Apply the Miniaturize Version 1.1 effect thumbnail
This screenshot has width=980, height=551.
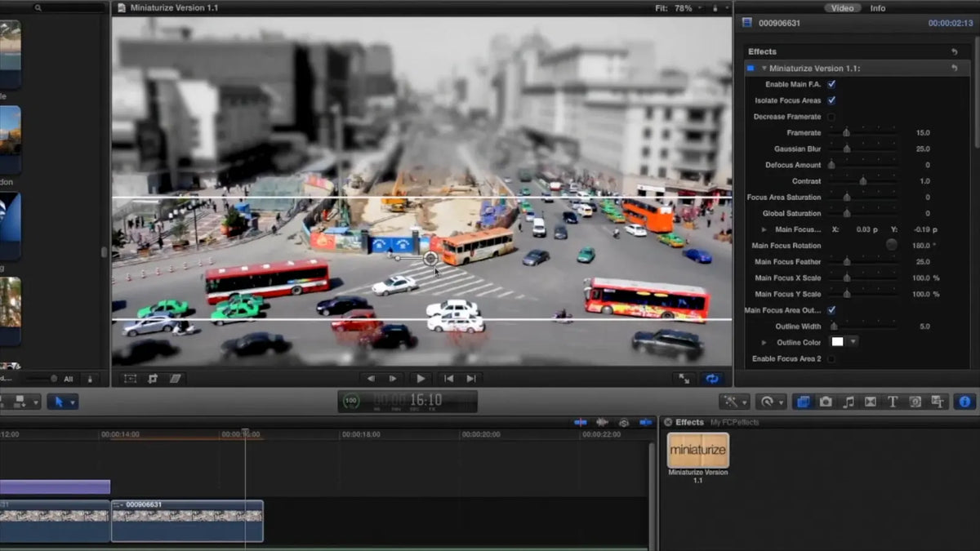(698, 450)
